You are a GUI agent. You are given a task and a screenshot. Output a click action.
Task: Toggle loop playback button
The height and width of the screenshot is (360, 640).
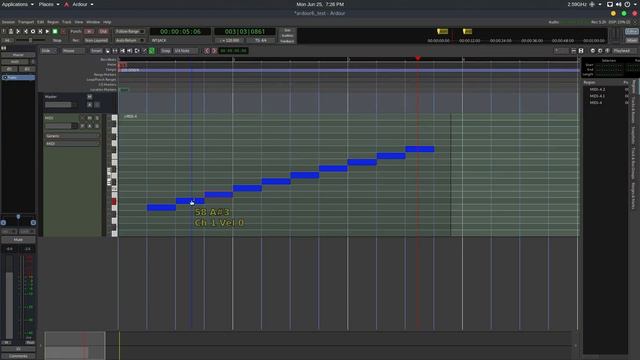coord(33,31)
